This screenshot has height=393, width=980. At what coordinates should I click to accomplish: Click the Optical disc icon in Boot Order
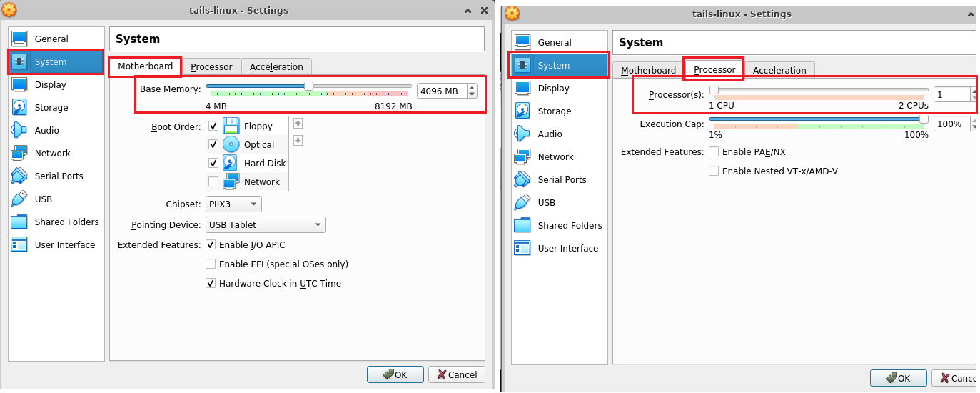(231, 144)
